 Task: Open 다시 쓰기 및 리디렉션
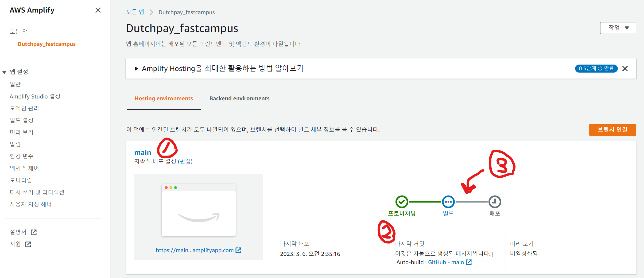(37, 192)
